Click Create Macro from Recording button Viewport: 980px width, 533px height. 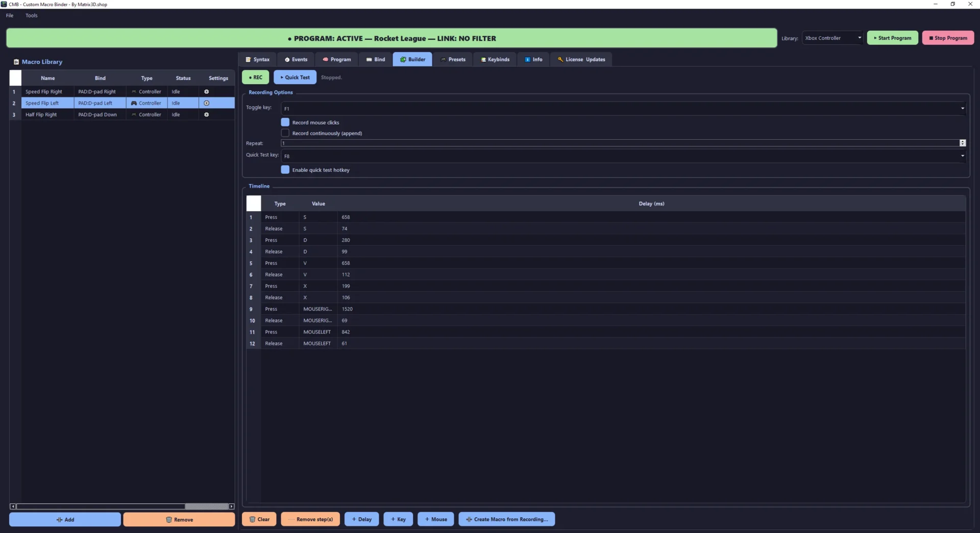507,519
